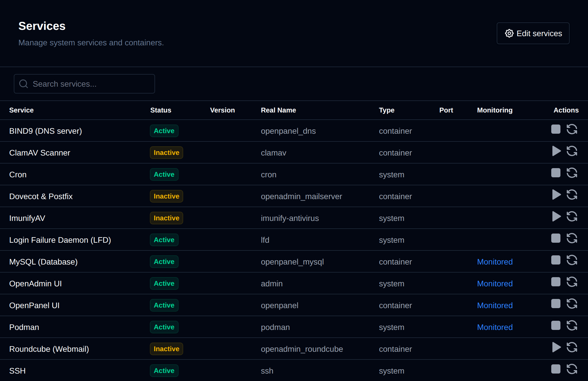Screen dimensions: 588x381
Task: Stop the SSH service
Action: [x=556, y=369]
